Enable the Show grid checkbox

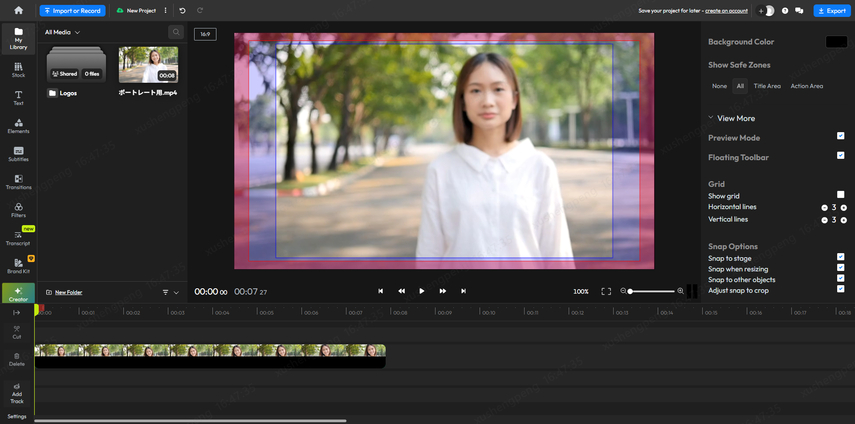click(x=840, y=195)
